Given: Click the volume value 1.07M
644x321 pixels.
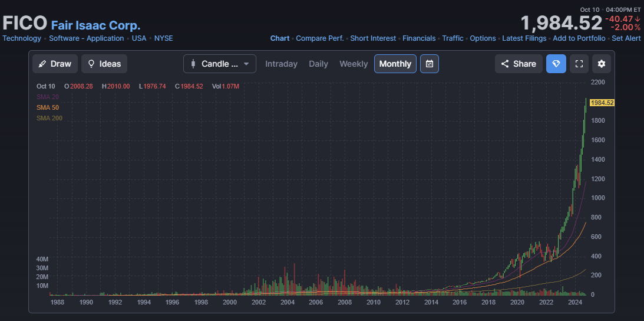Looking at the screenshot, I should pos(230,86).
